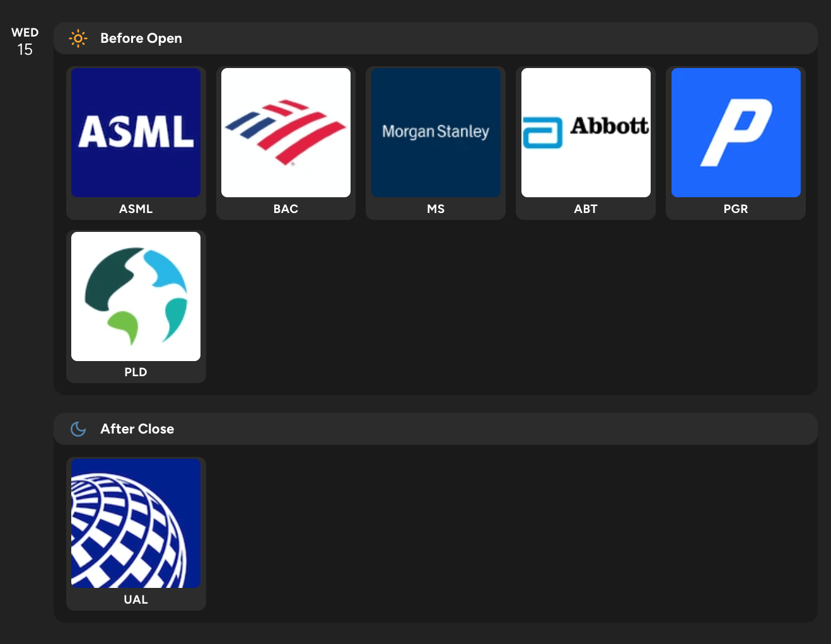Click the After Close section header
The width and height of the screenshot is (831, 644).
[x=436, y=429]
